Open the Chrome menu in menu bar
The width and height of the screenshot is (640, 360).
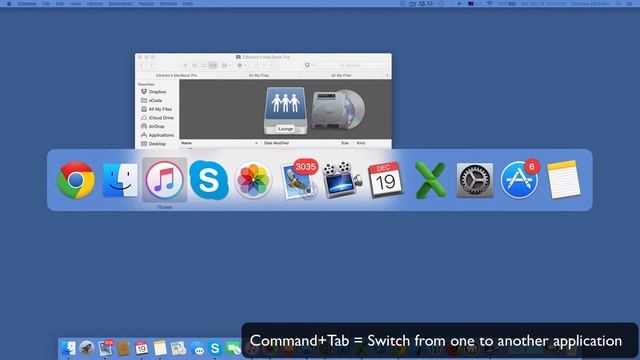pyautogui.click(x=27, y=4)
